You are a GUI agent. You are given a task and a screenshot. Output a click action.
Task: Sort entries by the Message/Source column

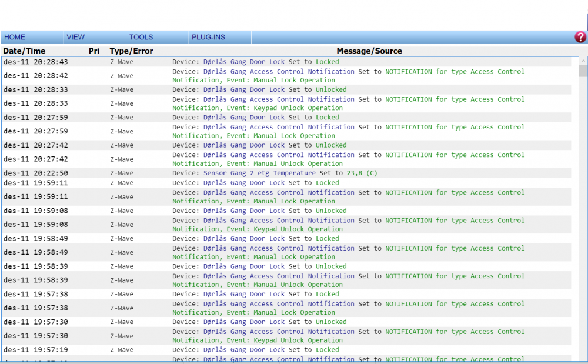369,51
